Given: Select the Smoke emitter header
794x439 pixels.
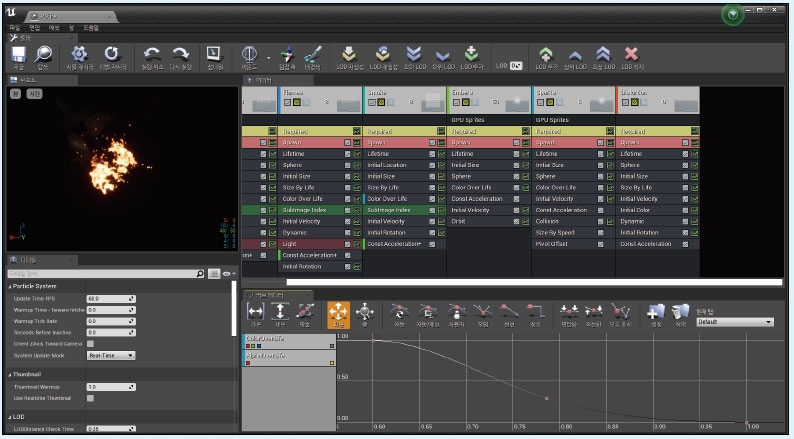Looking at the screenshot, I should 405,99.
